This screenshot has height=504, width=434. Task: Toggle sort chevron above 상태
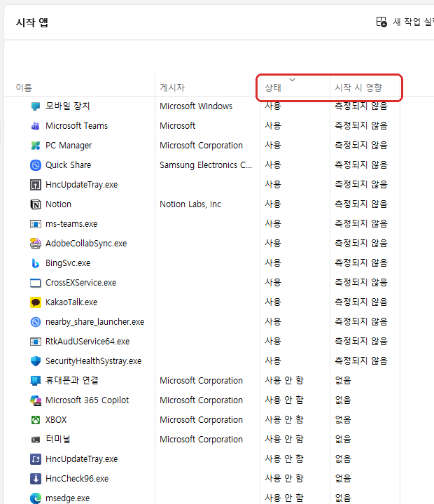(x=292, y=79)
